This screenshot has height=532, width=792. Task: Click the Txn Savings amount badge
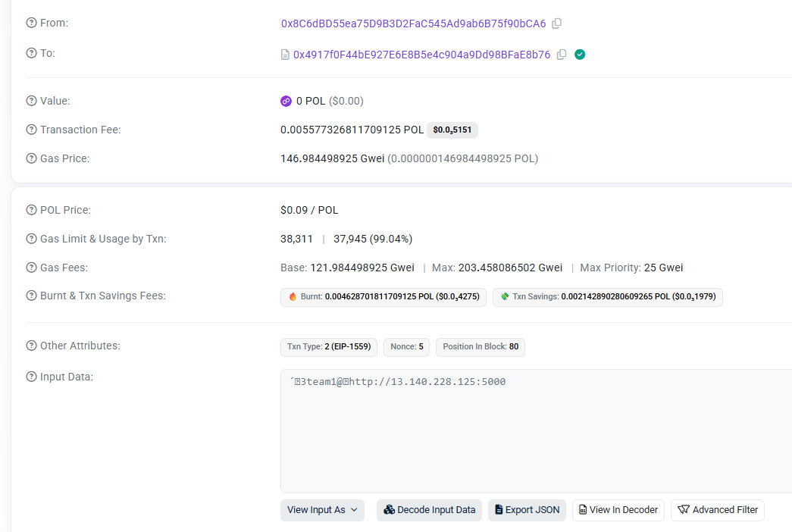[608, 297]
